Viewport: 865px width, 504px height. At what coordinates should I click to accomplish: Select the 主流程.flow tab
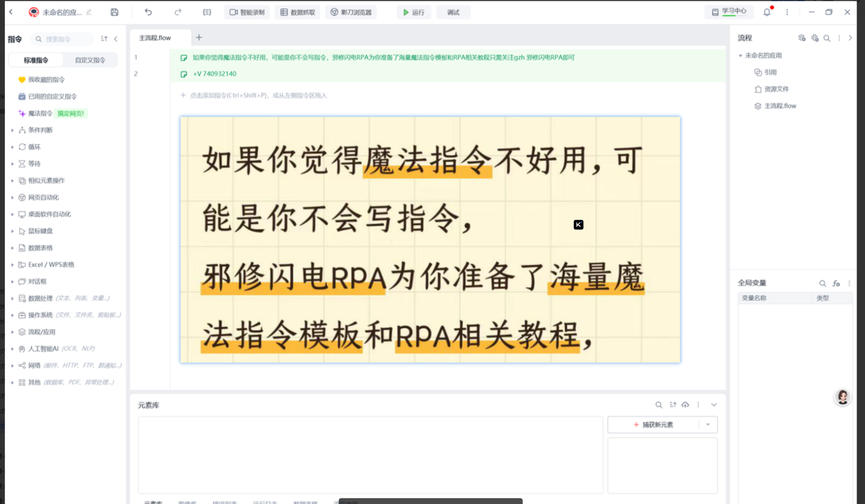(x=154, y=37)
